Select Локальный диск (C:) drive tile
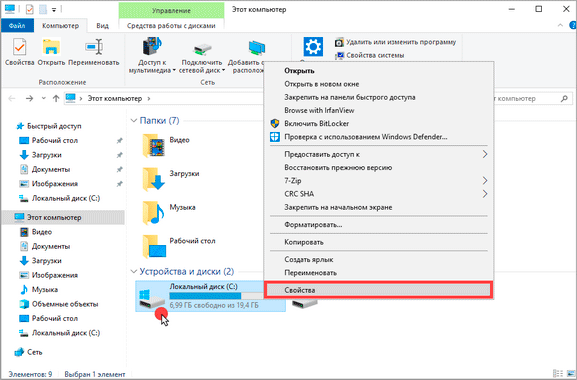Screen dimensions: 577x380 (x=210, y=296)
